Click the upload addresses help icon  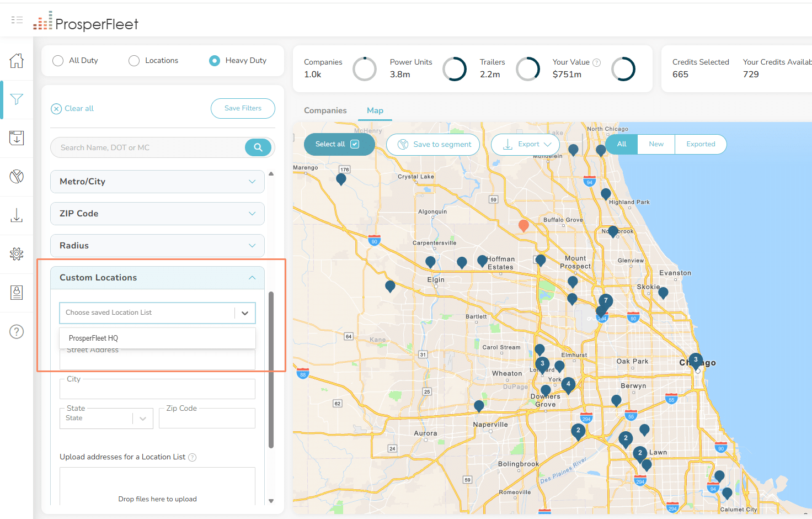pyautogui.click(x=193, y=457)
